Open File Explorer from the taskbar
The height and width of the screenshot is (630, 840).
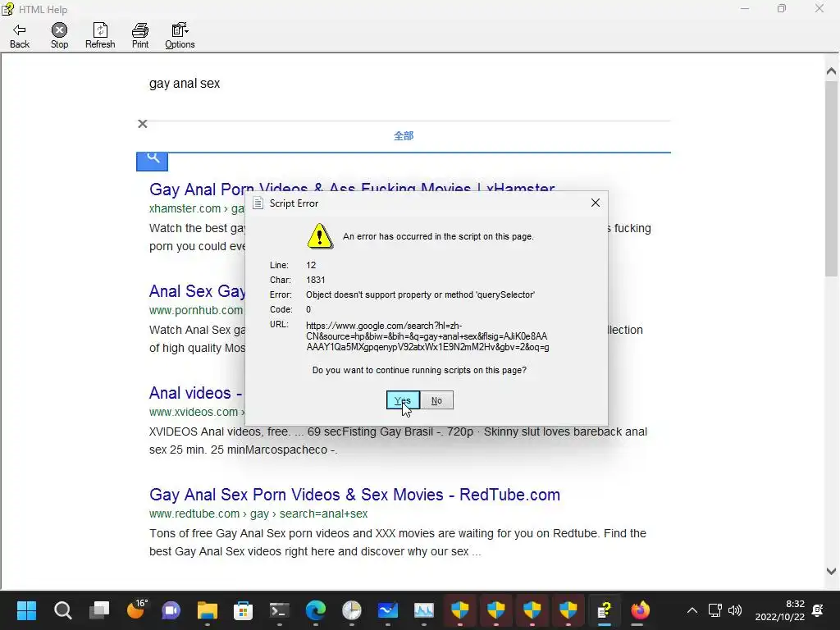tap(208, 610)
